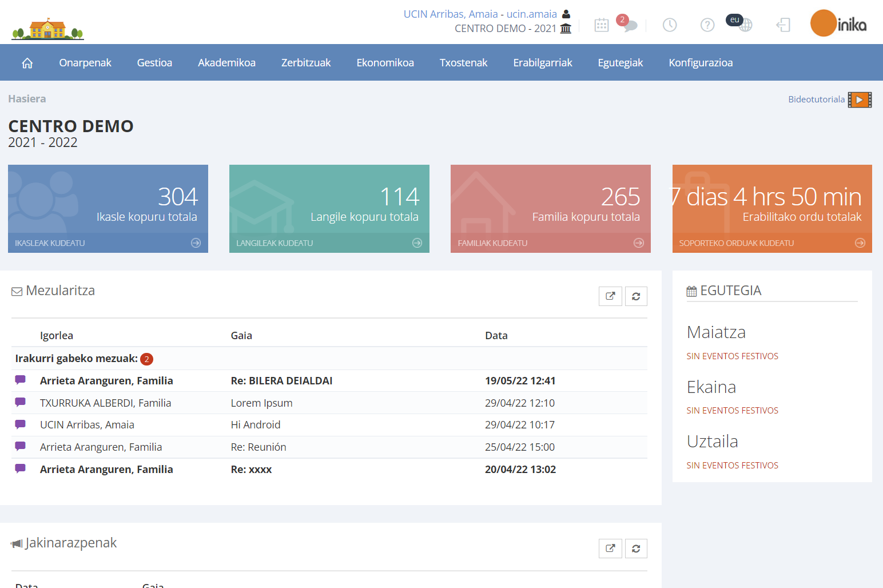Open the Konfigurazioa menu
Screen dimensions: 883x588
(701, 63)
